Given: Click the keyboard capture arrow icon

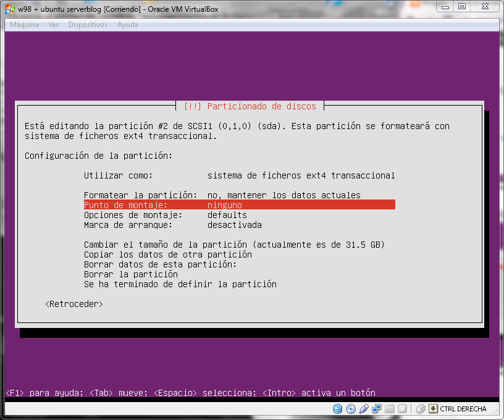Looking at the screenshot, I should tap(434, 409).
